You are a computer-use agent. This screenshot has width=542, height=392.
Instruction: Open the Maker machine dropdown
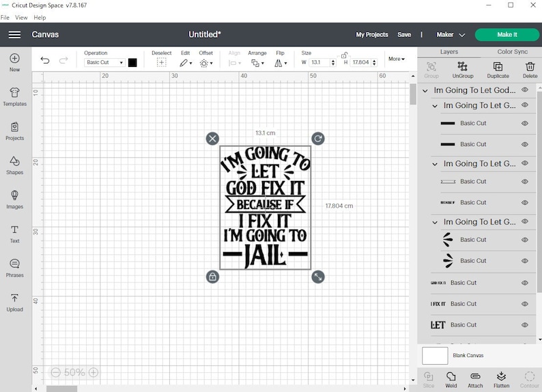(x=451, y=35)
